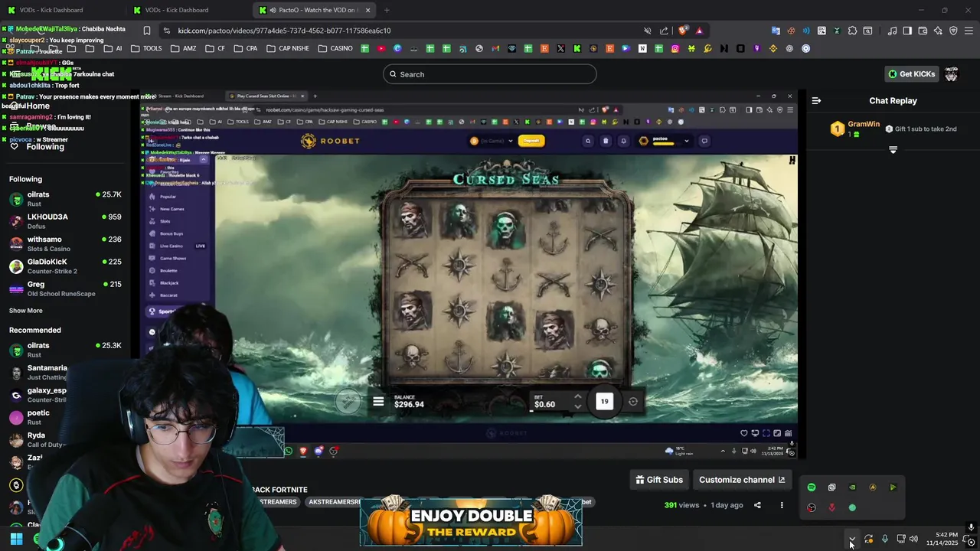Collapse the tray overflow chevron

pyautogui.click(x=851, y=539)
